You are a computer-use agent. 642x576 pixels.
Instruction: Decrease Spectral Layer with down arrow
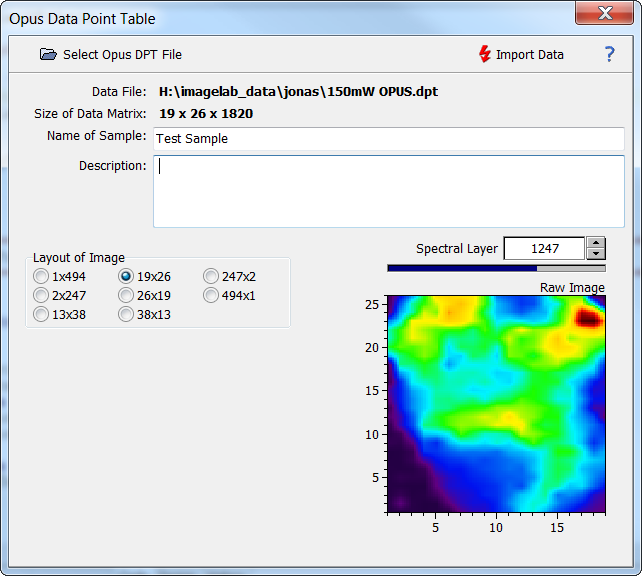(595, 254)
